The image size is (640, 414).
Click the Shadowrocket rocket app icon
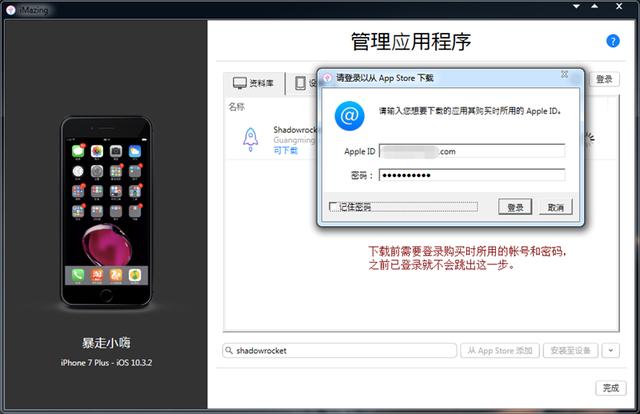250,139
